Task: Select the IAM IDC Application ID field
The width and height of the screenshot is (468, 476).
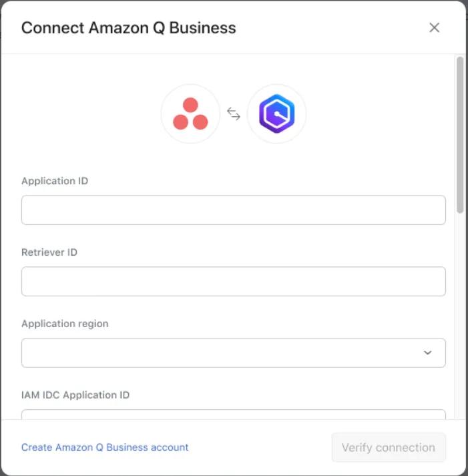Action: tap(233, 415)
